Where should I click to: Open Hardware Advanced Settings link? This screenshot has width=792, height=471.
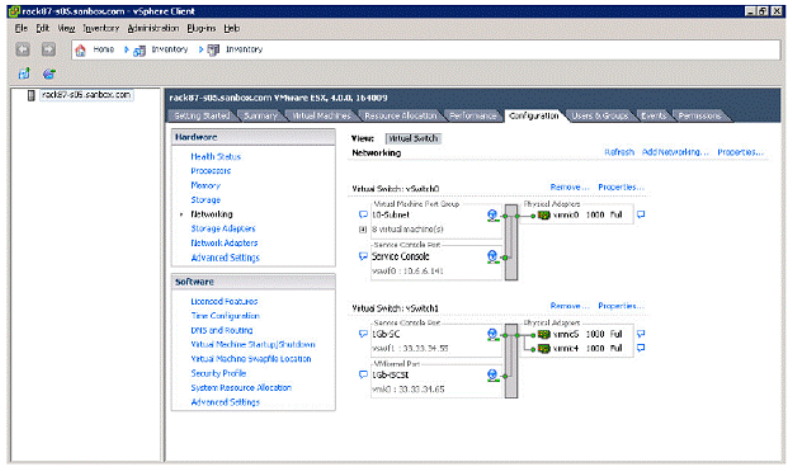point(225,258)
